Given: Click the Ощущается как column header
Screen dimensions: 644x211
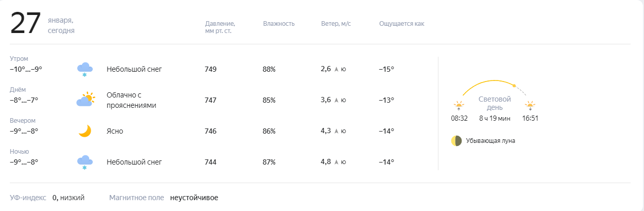Looking at the screenshot, I should tap(401, 24).
